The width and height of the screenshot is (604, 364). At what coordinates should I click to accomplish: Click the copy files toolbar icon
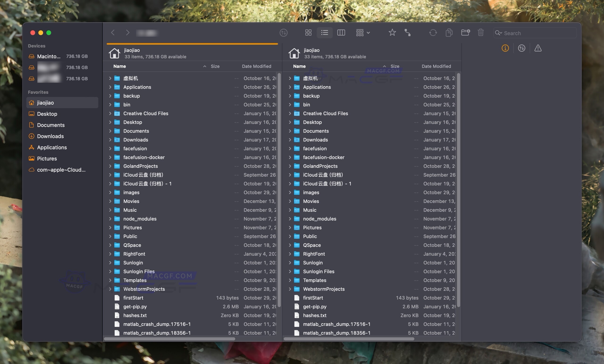[x=449, y=33]
